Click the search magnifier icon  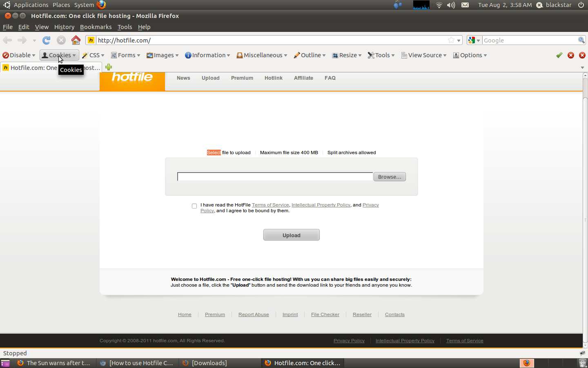581,40
